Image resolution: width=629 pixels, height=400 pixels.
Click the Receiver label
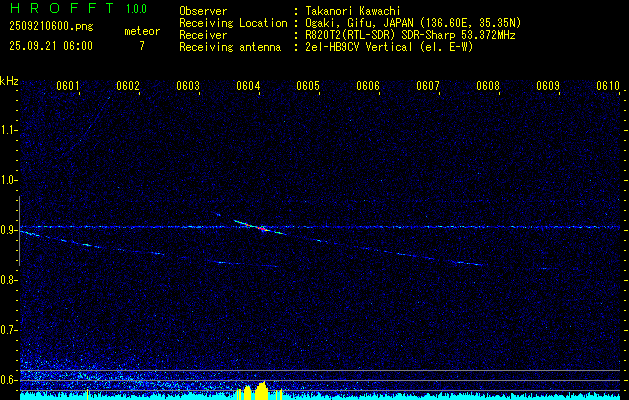[203, 35]
